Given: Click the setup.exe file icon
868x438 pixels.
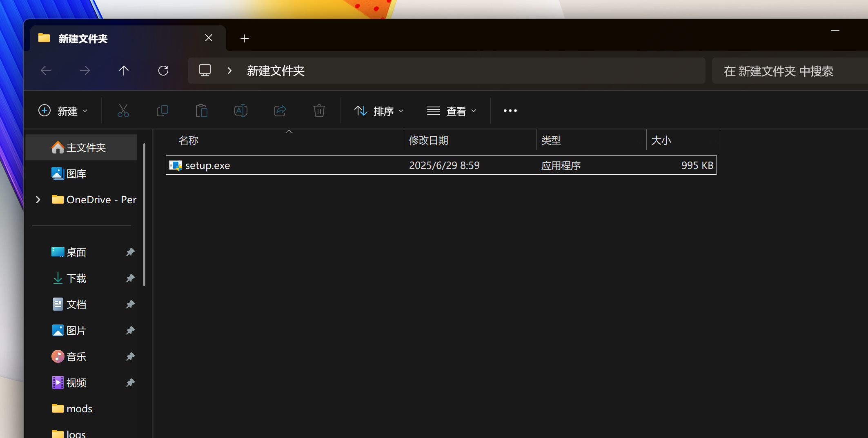Looking at the screenshot, I should (x=176, y=165).
